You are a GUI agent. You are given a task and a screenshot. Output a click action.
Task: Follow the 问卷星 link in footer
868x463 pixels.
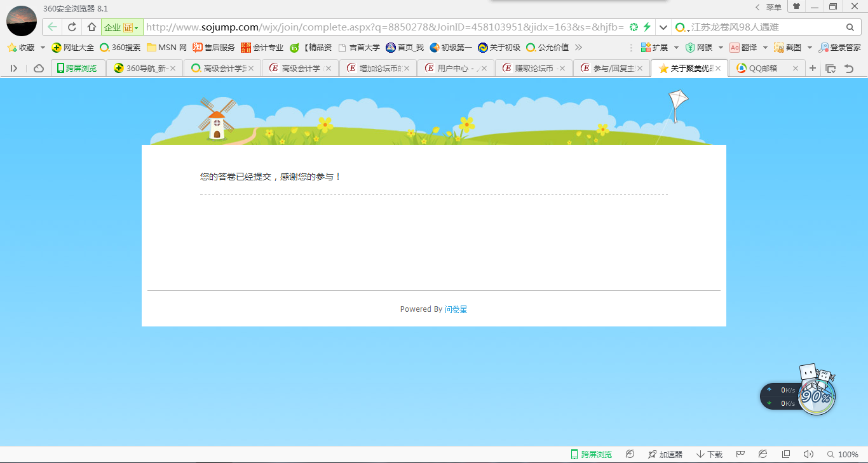pos(456,309)
